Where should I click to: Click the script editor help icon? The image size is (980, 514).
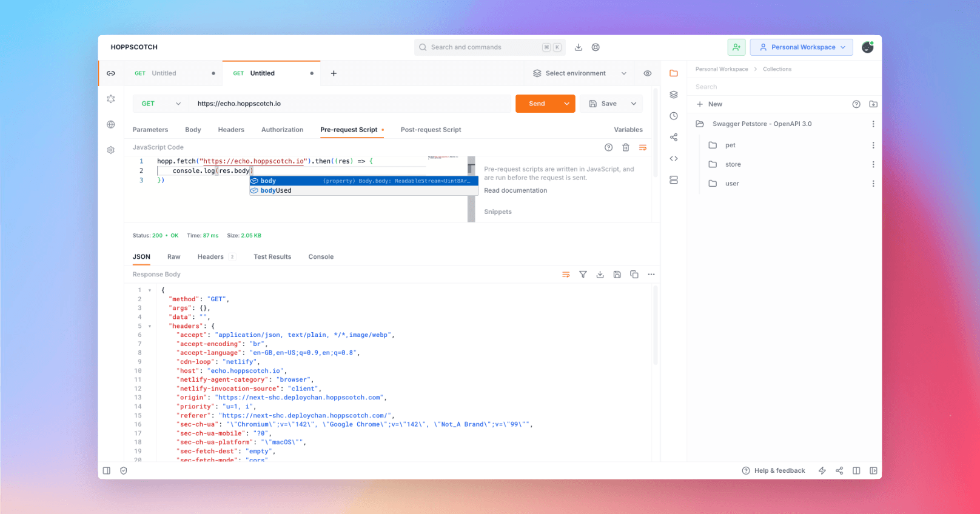609,147
